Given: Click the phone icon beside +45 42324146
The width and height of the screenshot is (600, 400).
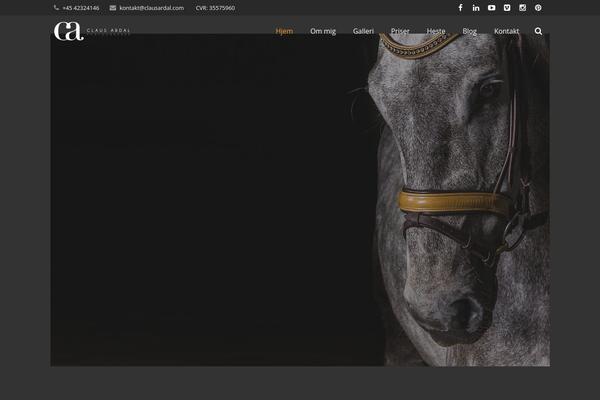Looking at the screenshot, I should pos(56,8).
